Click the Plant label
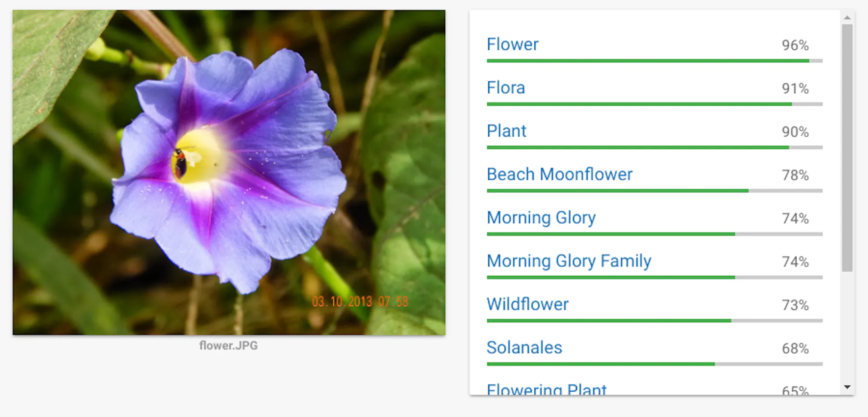 click(506, 131)
